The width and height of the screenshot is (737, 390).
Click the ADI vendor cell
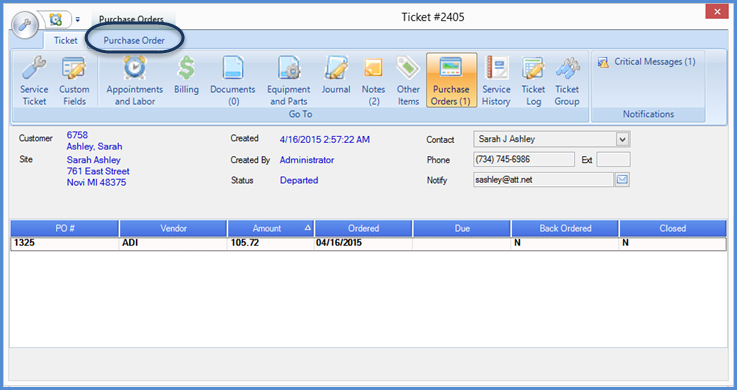(x=173, y=243)
